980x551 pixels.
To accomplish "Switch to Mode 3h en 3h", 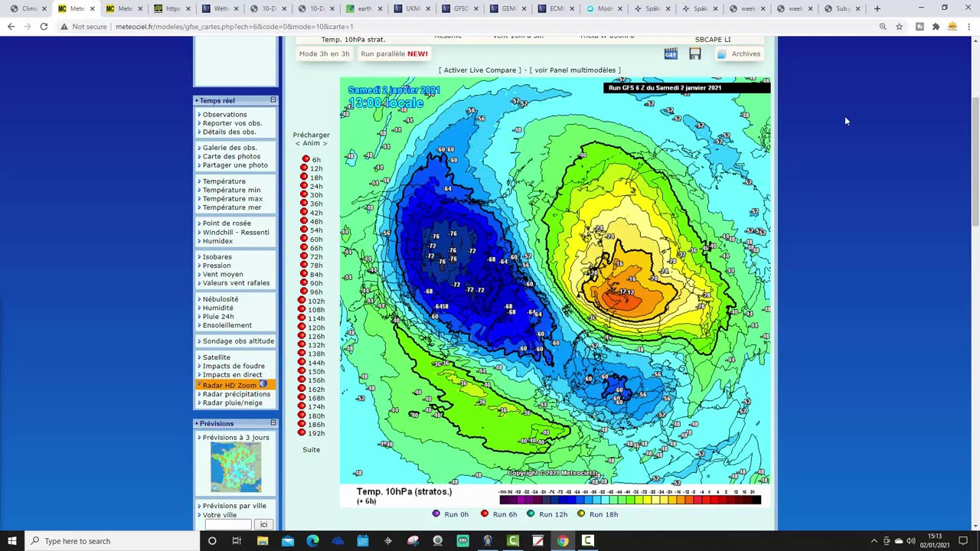I will [324, 54].
